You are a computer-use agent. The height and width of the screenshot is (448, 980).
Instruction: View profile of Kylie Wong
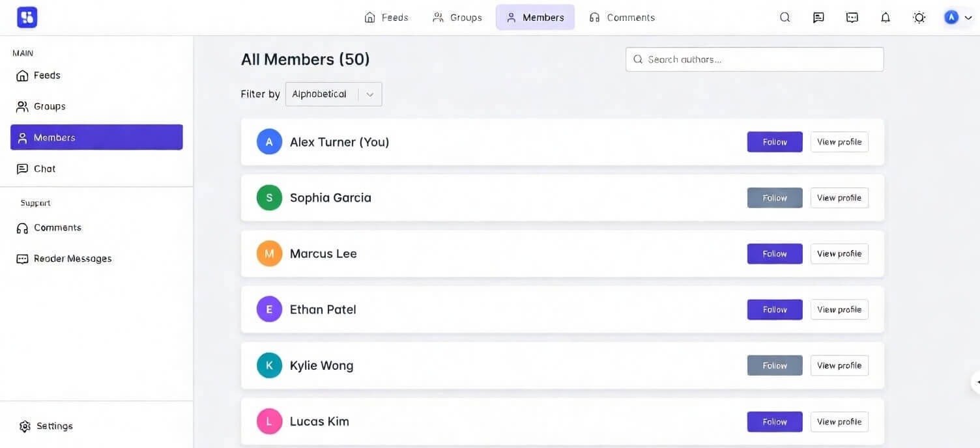[x=839, y=366]
